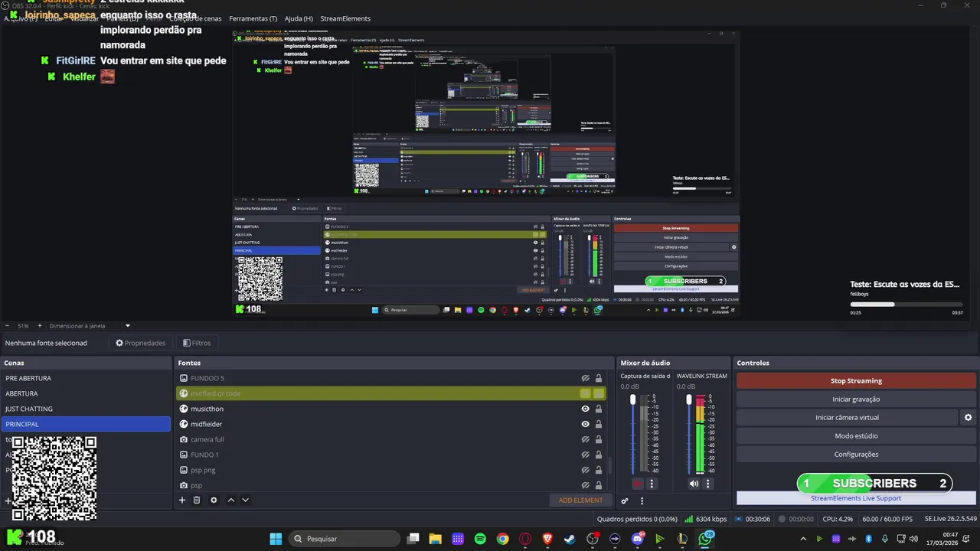
Task: Toggle visibility of FUNDOO 5 source
Action: 586,378
